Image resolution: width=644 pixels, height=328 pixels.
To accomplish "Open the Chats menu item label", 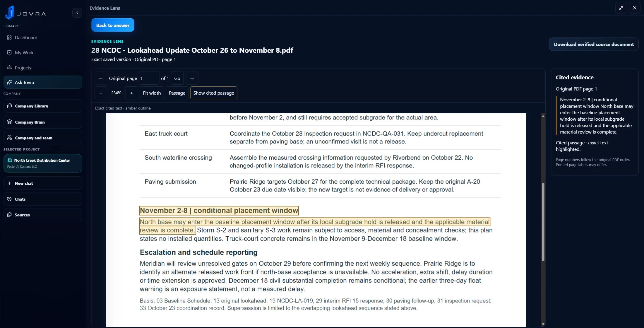I will click(x=20, y=199).
